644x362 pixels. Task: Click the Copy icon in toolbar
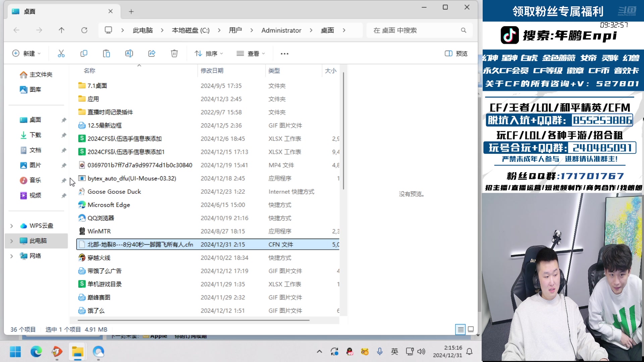pos(84,54)
